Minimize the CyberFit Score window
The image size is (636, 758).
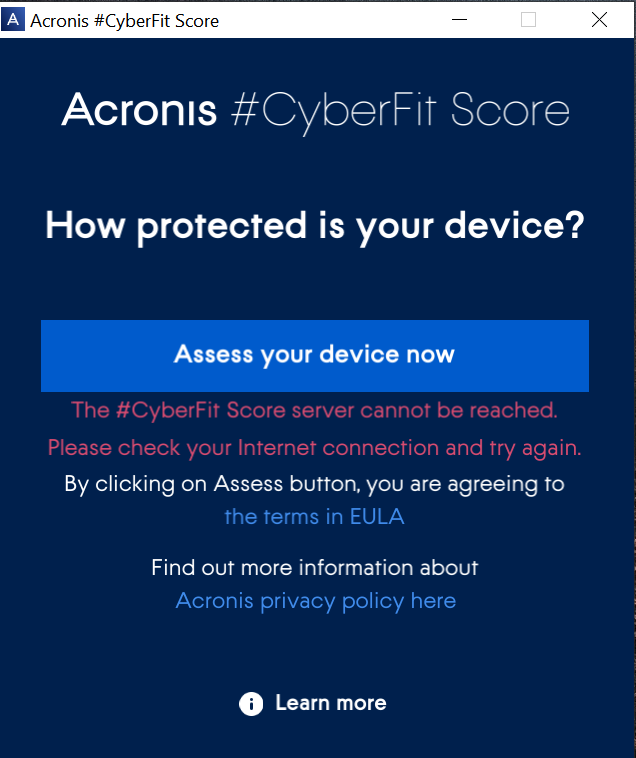click(460, 19)
